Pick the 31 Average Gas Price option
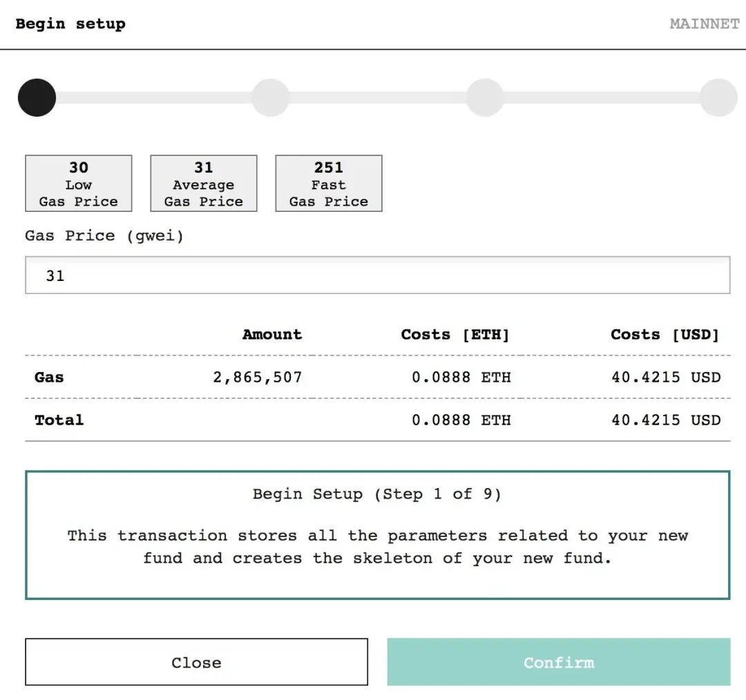Viewport: 746px width, 700px height. click(x=204, y=184)
